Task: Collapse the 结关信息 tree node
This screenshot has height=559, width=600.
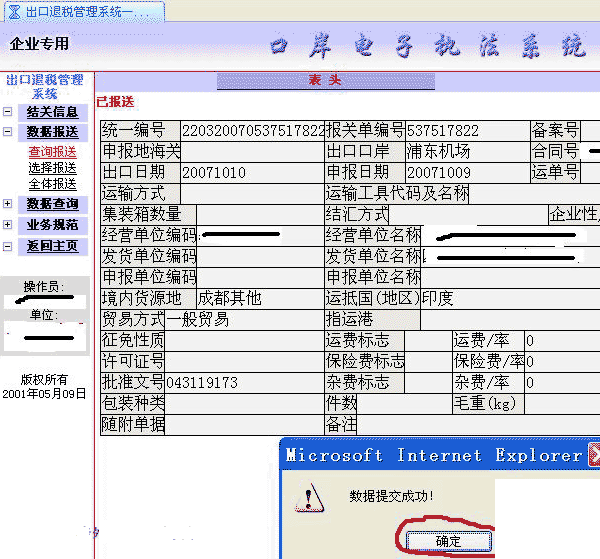Action: 7,112
